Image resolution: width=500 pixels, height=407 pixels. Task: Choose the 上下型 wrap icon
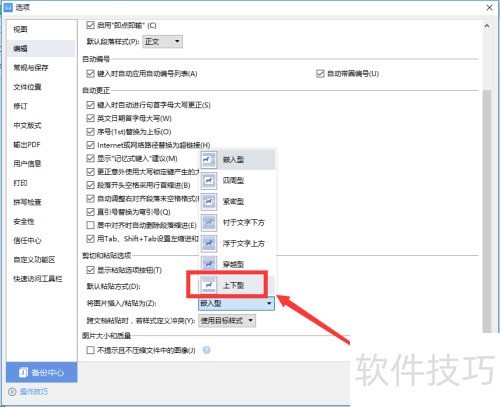coord(209,285)
